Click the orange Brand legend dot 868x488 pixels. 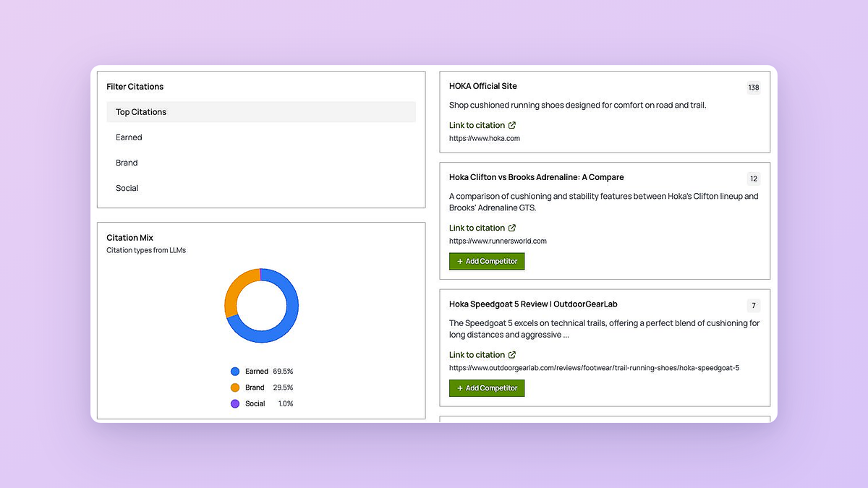click(235, 388)
